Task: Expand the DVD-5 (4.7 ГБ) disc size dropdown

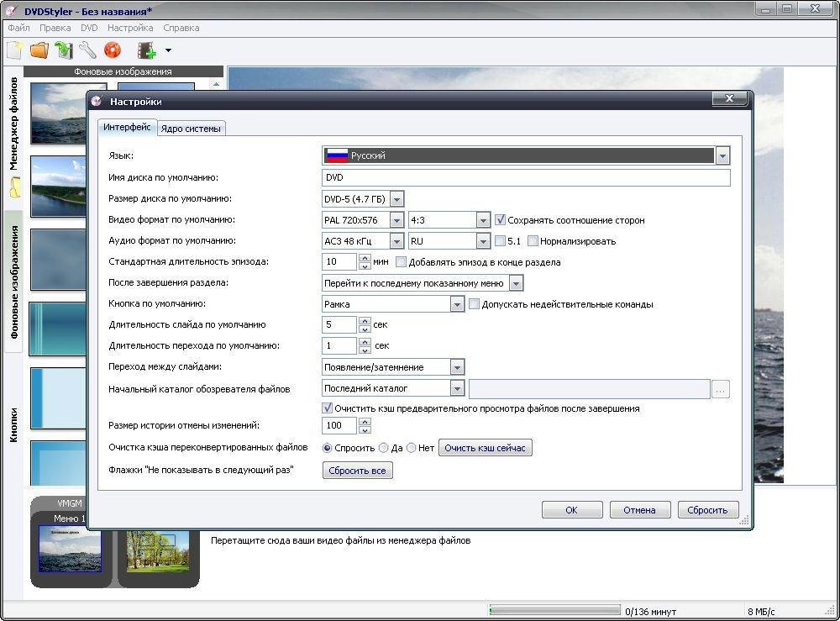Action: click(x=396, y=199)
